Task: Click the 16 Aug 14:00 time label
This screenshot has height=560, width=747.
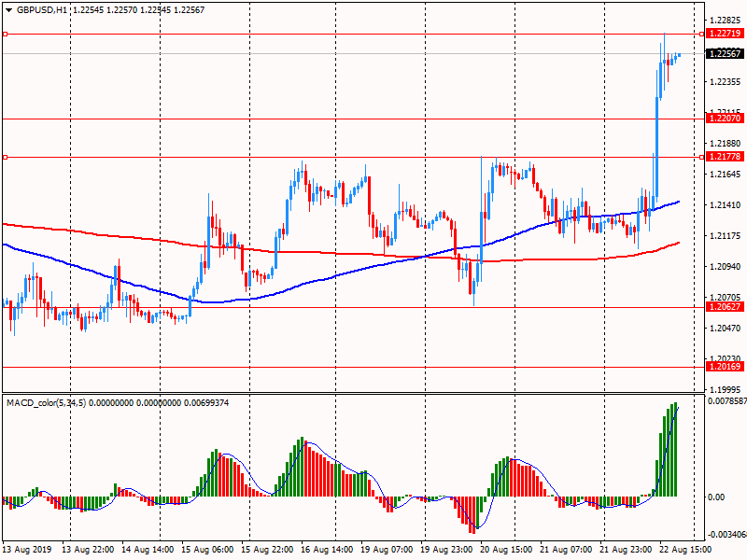Action: coord(328,550)
